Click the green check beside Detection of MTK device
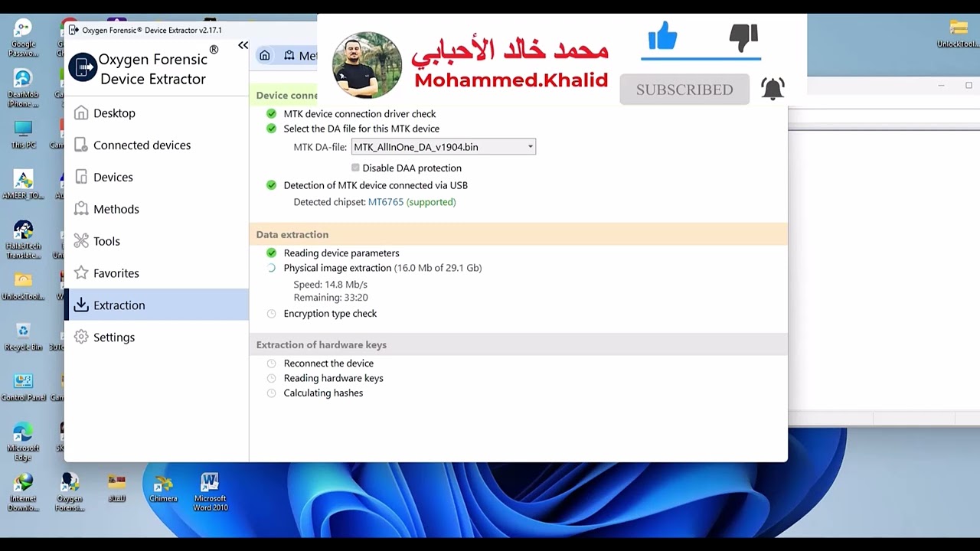Viewport: 980px width, 551px height. (271, 185)
